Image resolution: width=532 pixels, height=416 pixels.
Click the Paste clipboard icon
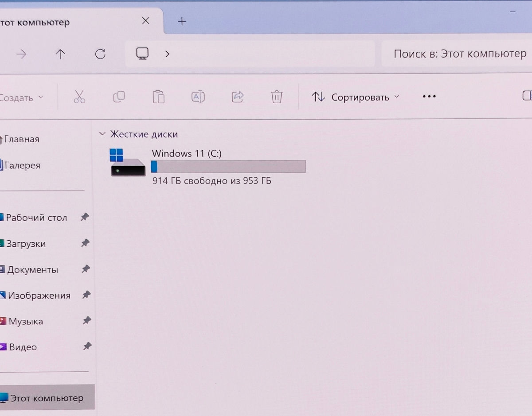pos(158,97)
